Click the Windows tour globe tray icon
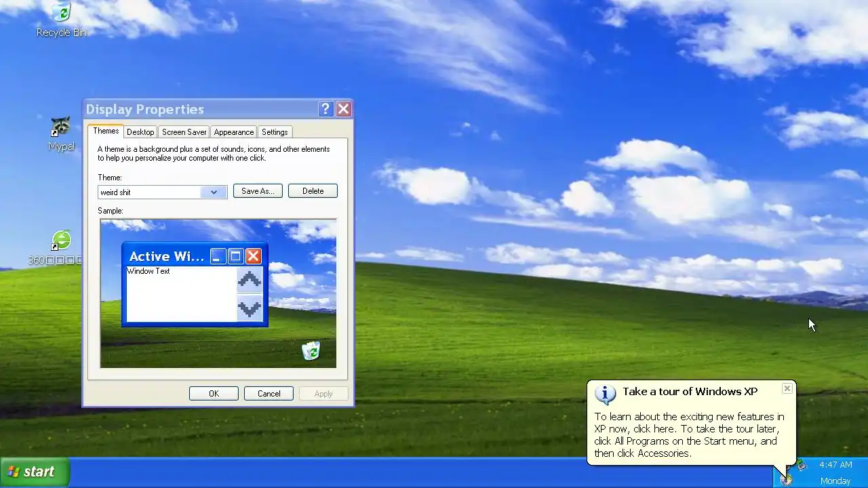This screenshot has width=868, height=488. (x=786, y=480)
